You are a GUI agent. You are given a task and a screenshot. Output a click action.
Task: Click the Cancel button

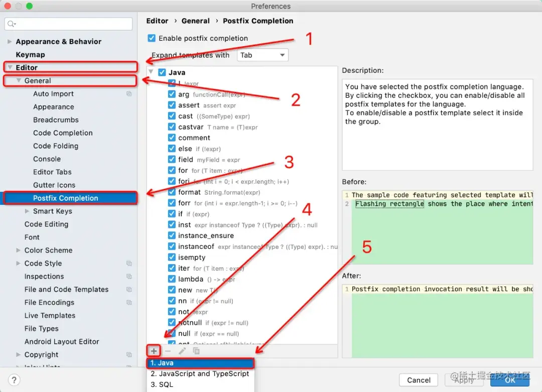coord(419,380)
